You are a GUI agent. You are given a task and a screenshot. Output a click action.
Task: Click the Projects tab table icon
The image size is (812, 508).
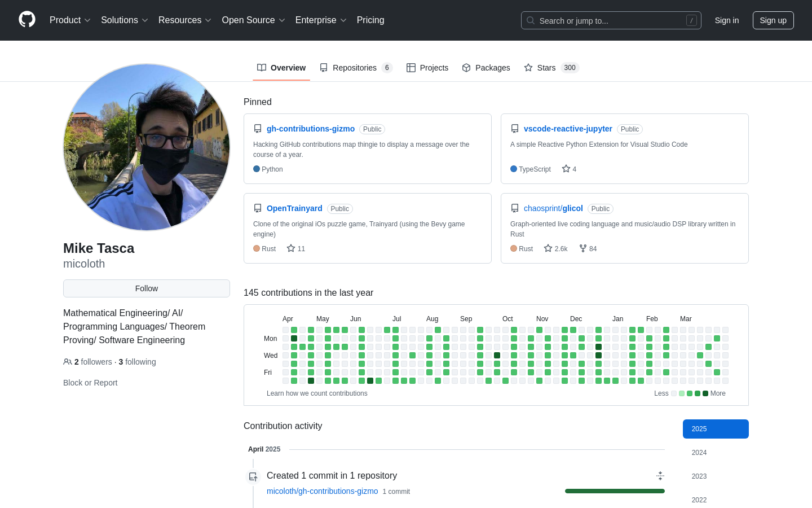(411, 68)
